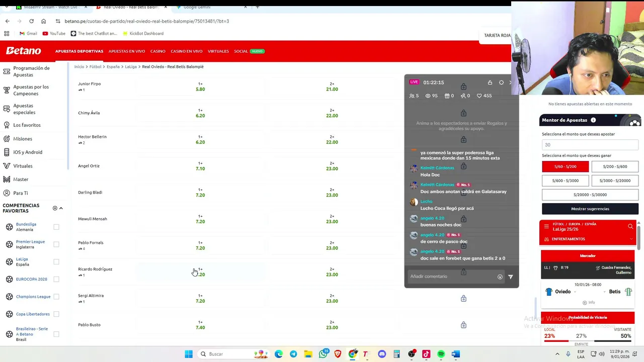
Task: Check the LaLiga favorite checkbox
Action: coord(56,261)
